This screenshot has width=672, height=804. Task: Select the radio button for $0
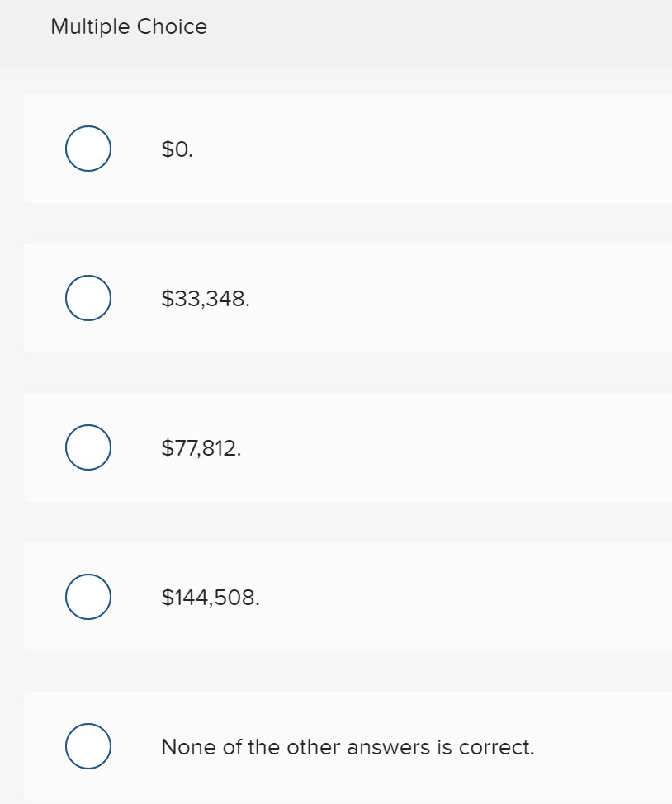tap(88, 149)
